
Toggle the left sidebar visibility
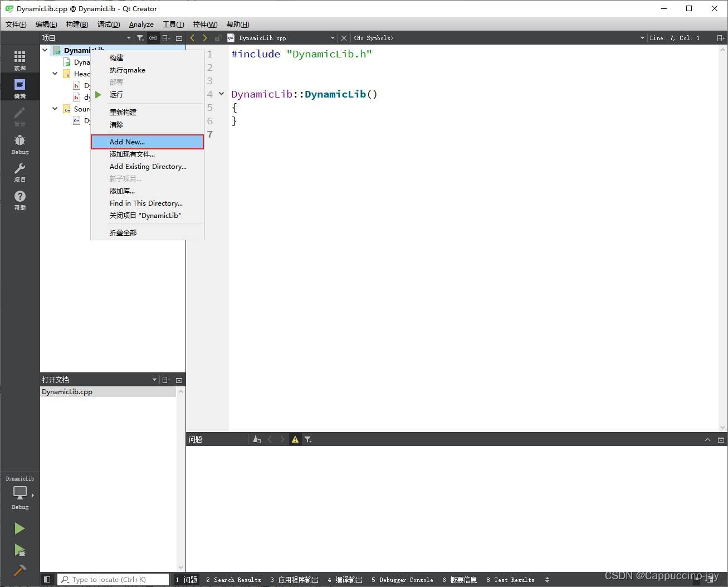(47, 580)
